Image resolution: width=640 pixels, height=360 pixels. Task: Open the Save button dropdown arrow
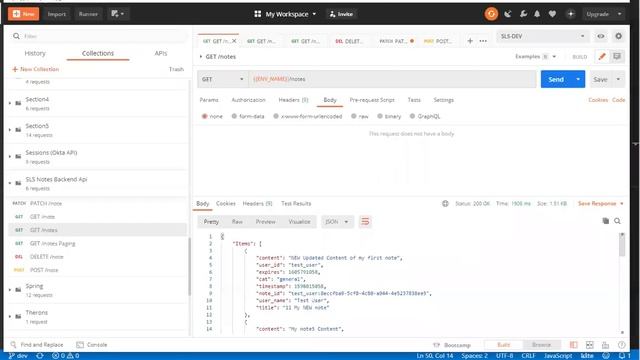pyautogui.click(x=618, y=79)
